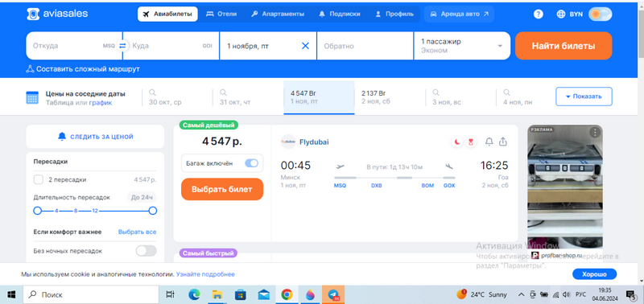Clear the departure date with X icon
This screenshot has height=304, width=644.
coord(306,46)
